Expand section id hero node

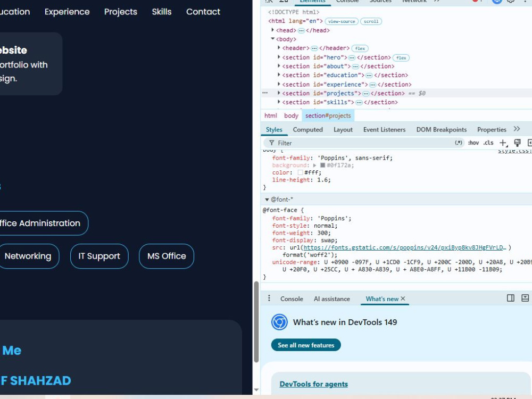(279, 57)
